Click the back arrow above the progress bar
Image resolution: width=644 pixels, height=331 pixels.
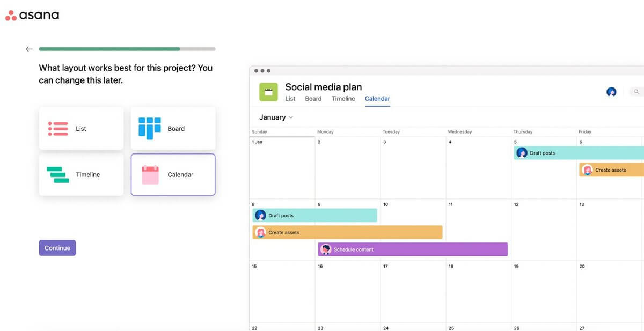[29, 48]
